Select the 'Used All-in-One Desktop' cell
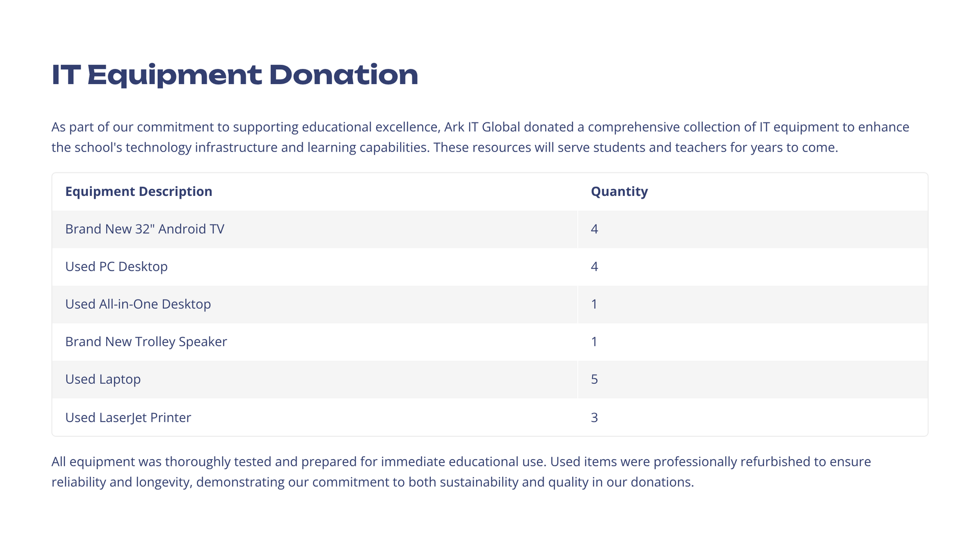The image size is (980, 551). tap(138, 304)
